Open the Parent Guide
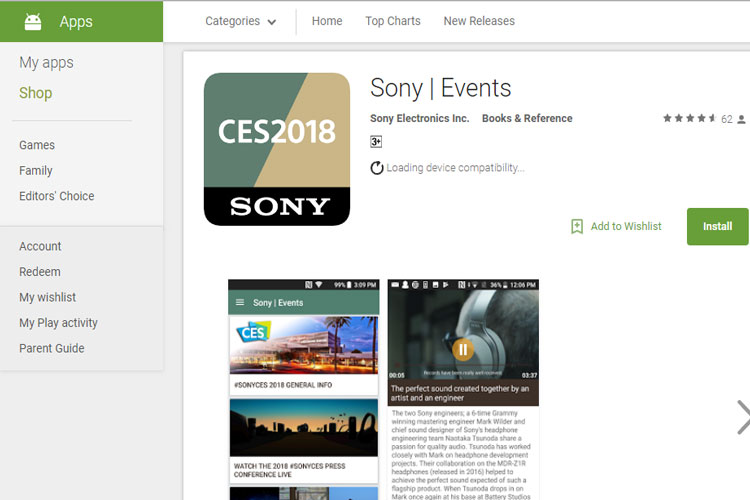Image resolution: width=750 pixels, height=500 pixels. pyautogui.click(x=52, y=348)
